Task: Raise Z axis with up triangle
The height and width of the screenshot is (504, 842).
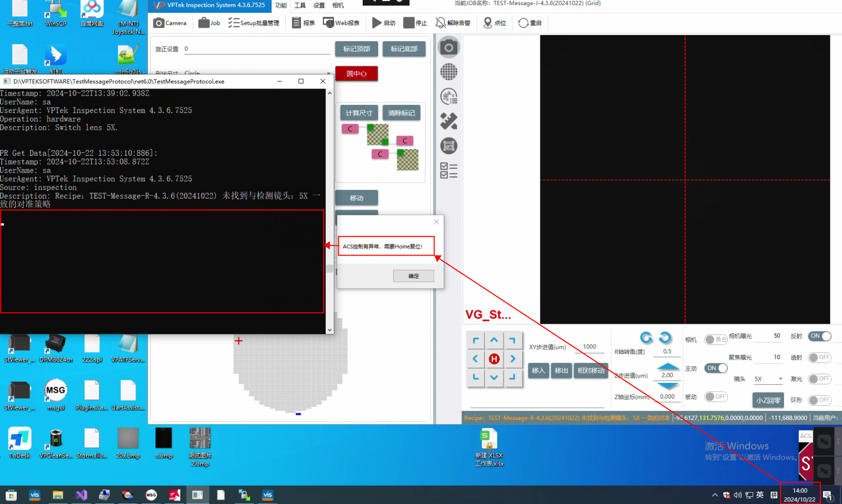Action: (668, 367)
